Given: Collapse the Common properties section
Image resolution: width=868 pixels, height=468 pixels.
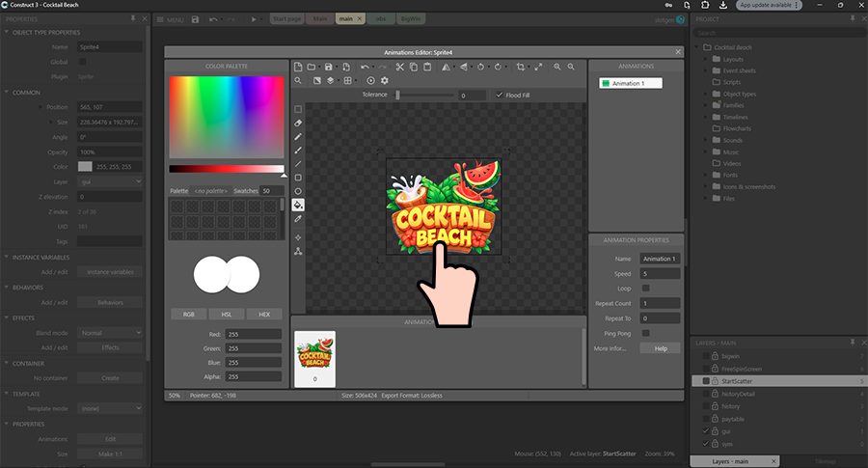Looking at the screenshot, I should coord(7,92).
